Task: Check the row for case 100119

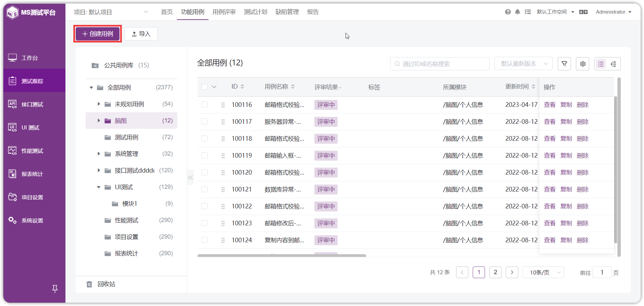Action: coord(204,155)
